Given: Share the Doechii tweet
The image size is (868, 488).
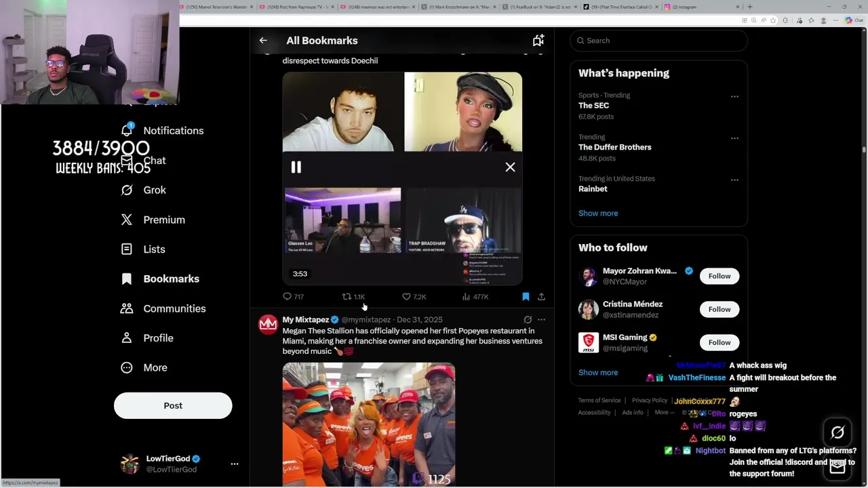Looking at the screenshot, I should coord(541,297).
